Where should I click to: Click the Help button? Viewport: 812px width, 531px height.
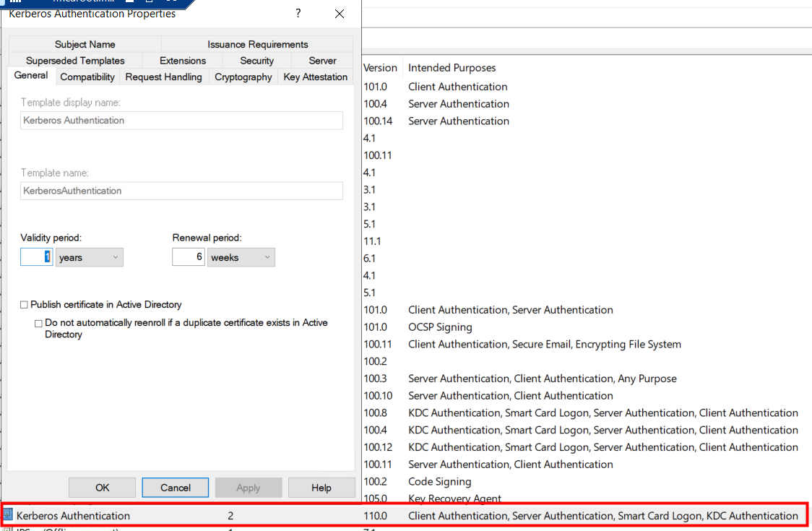(321, 488)
